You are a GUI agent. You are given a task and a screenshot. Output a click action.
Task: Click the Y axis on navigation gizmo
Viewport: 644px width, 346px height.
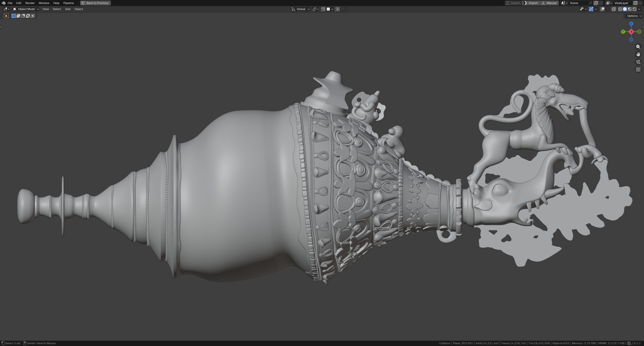click(623, 32)
